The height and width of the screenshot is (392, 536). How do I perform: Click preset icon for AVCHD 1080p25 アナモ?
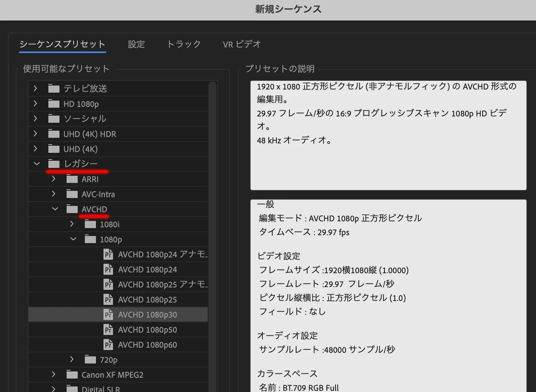108,284
